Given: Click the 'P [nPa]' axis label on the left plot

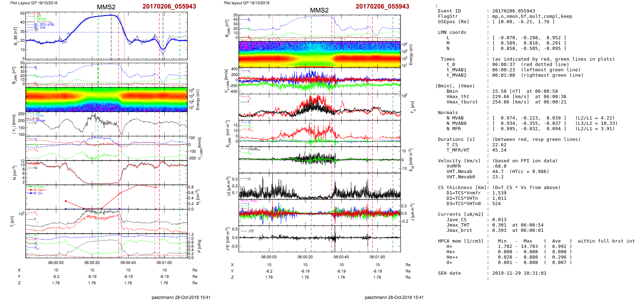Looking at the screenshot, I should (x=199, y=246).
